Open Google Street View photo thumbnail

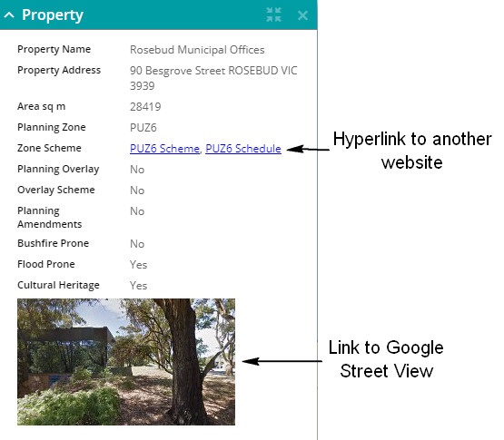(126, 362)
